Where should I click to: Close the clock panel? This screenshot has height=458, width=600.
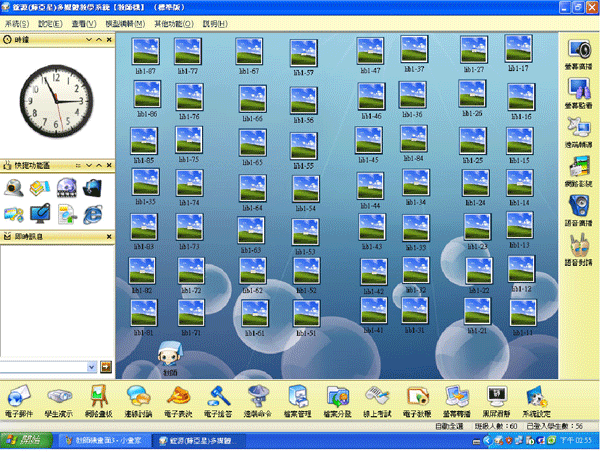click(x=109, y=39)
